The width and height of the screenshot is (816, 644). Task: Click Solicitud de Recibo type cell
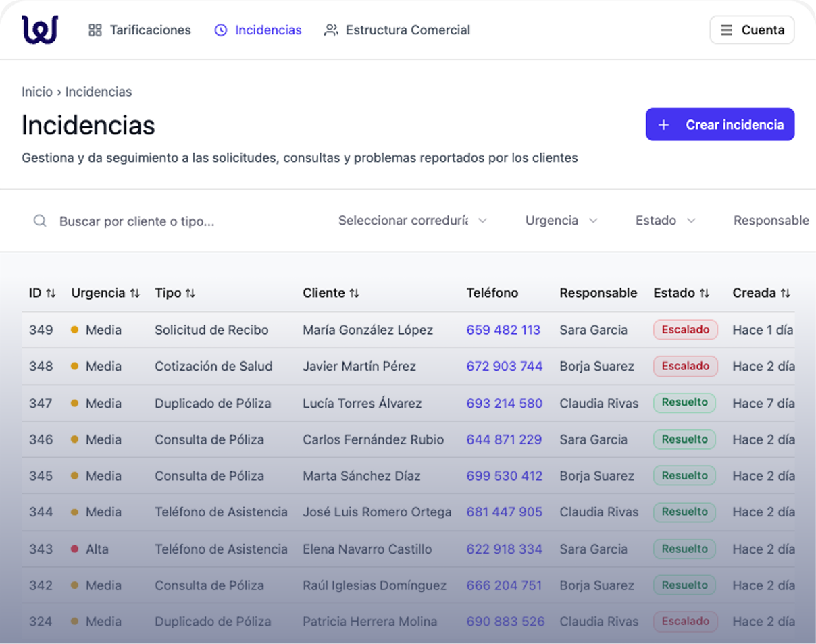click(211, 330)
